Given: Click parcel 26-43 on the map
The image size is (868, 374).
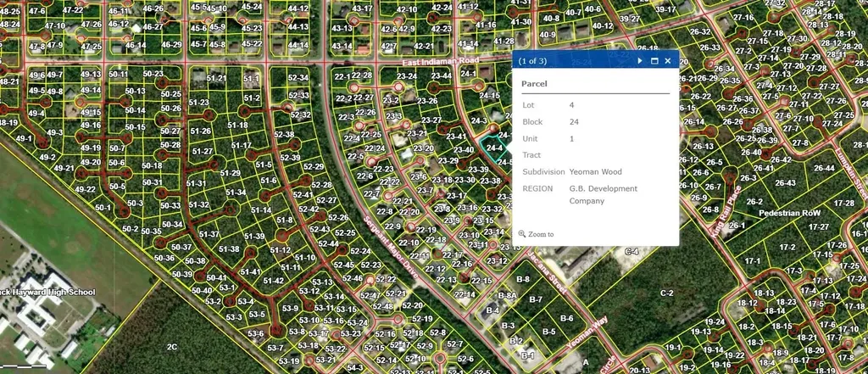Looking at the screenshot, I should click(785, 182).
